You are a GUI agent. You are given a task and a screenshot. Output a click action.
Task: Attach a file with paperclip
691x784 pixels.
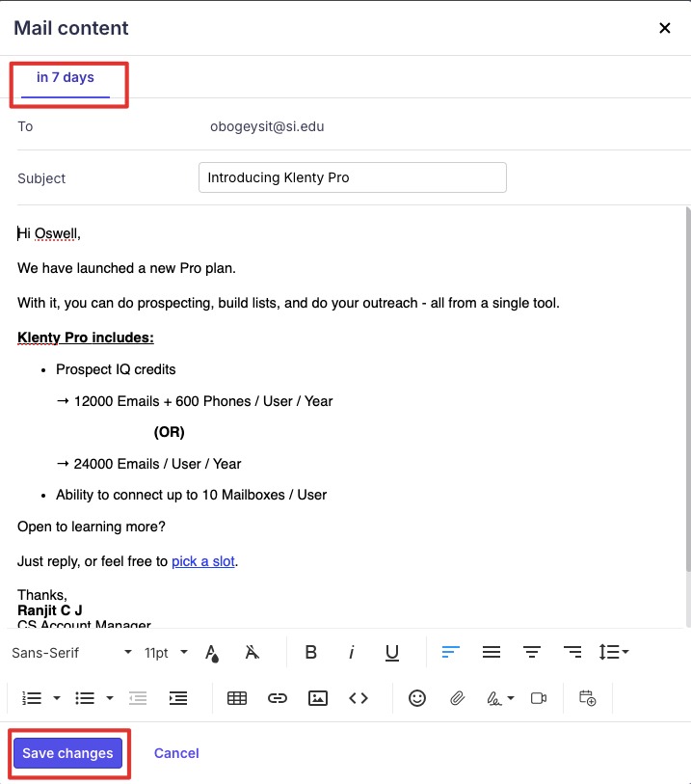[457, 698]
